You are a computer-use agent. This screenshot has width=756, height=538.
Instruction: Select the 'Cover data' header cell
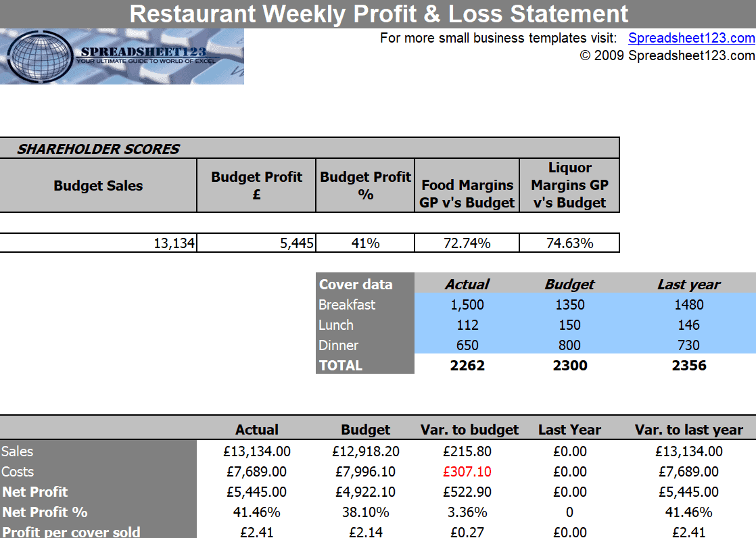365,283
